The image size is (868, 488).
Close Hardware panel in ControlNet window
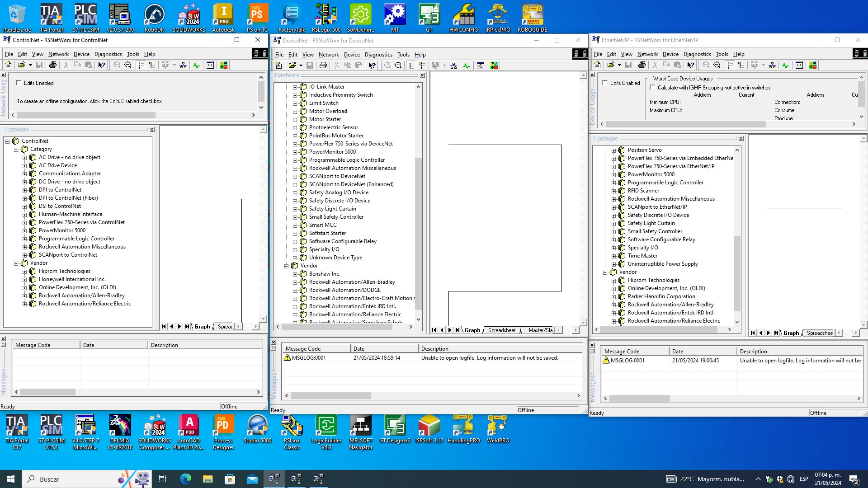coord(152,129)
